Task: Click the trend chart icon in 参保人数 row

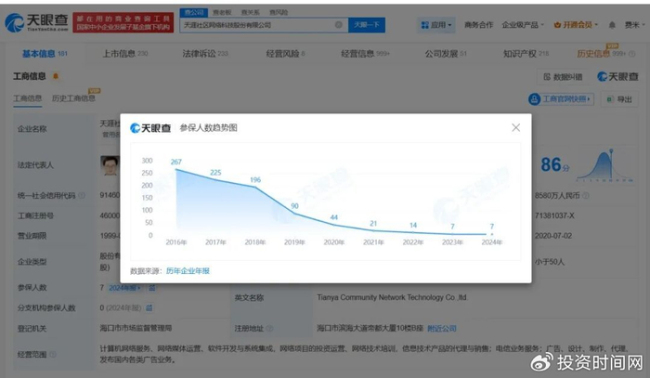Action: point(152,288)
